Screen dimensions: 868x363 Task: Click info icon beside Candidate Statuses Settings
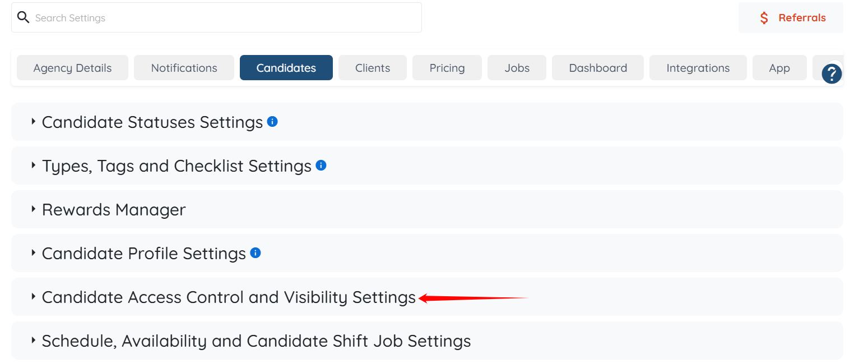[272, 121]
